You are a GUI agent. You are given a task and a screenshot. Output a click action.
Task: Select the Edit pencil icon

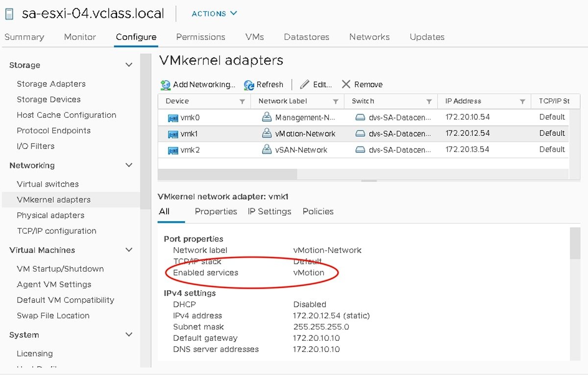click(x=304, y=84)
